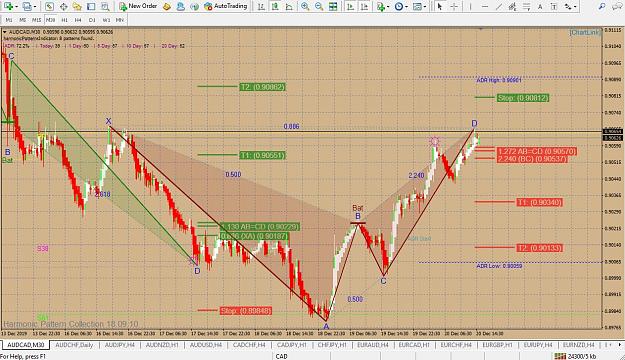The image size is (625, 360).
Task: Select the Crosshair tool
Action: coord(454,6)
